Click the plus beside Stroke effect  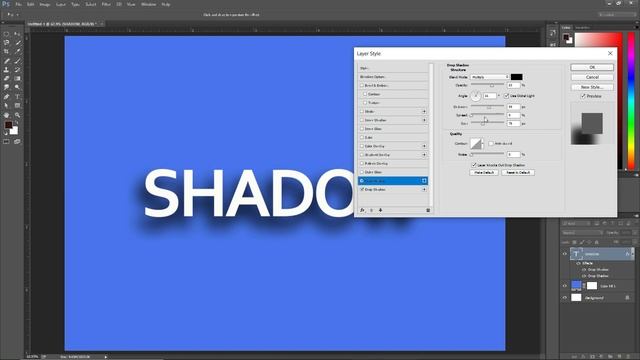tap(424, 111)
